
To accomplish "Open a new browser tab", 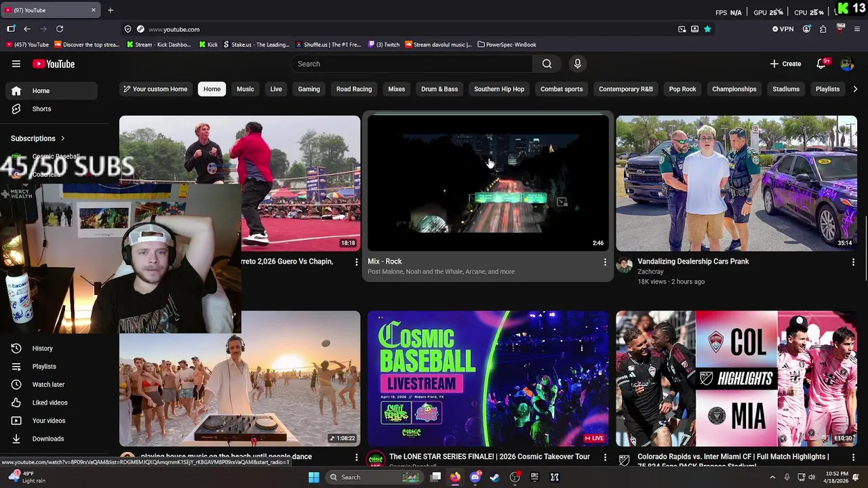I will point(111,10).
